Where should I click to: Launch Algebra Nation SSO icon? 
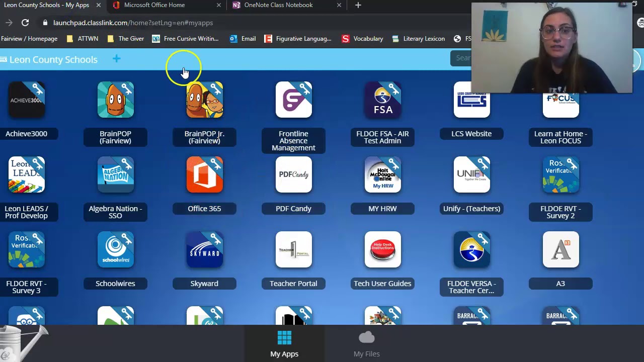(x=115, y=174)
